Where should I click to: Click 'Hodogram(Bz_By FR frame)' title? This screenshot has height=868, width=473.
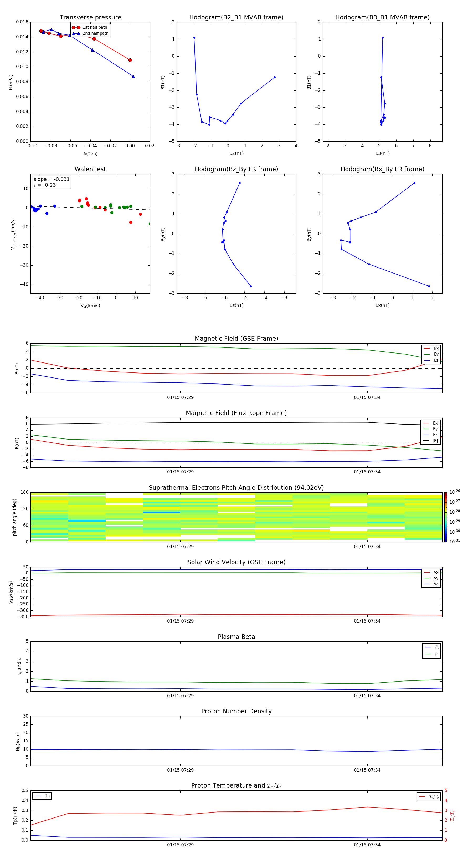pyautogui.click(x=236, y=169)
